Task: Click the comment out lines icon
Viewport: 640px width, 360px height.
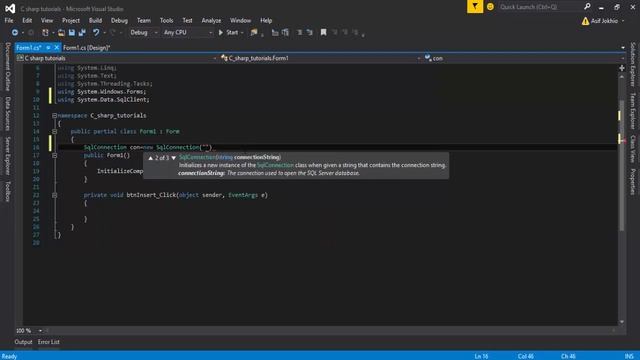Action: [x=275, y=32]
